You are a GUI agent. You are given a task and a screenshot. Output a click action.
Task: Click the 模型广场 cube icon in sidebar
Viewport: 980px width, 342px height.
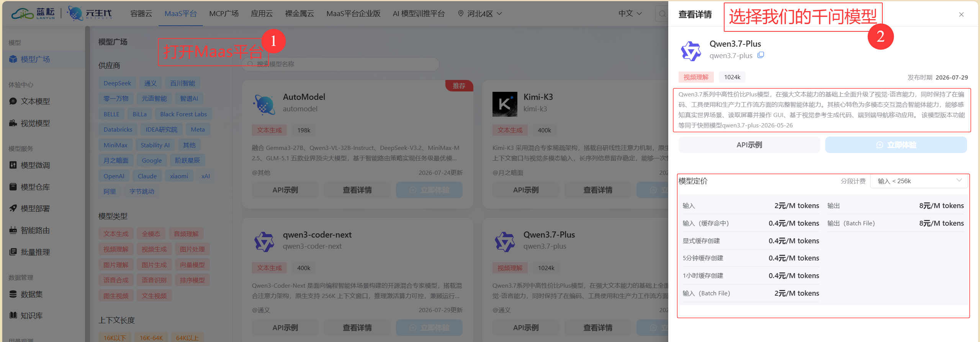coord(13,59)
